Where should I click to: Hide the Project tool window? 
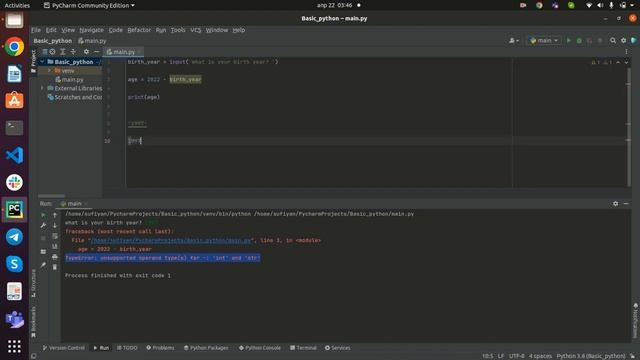tap(97, 52)
